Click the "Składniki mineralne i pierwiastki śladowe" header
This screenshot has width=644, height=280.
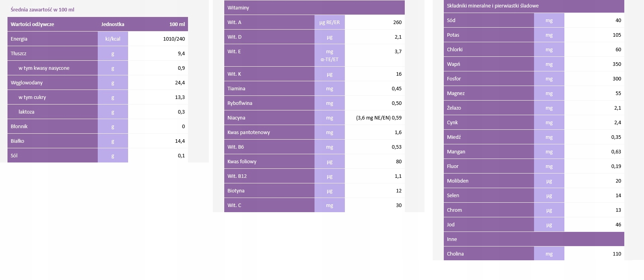(493, 6)
